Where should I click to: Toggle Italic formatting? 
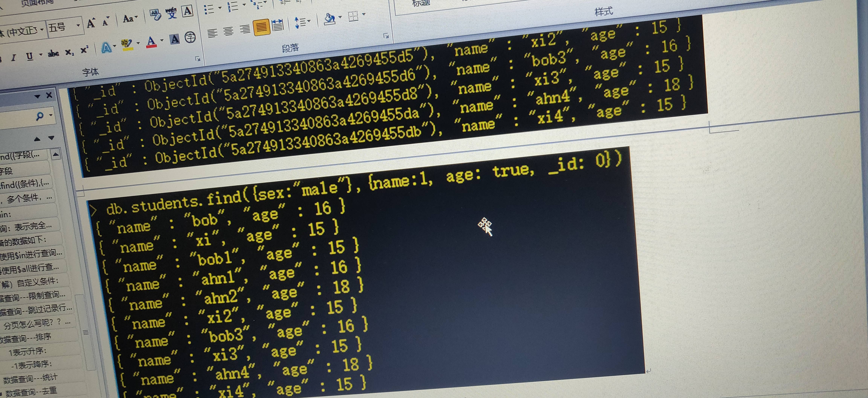(14, 58)
